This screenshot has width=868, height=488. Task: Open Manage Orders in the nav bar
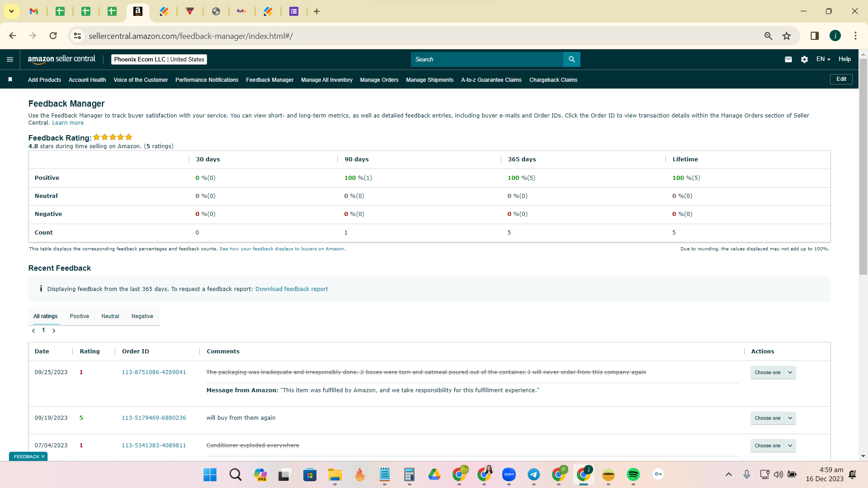click(x=379, y=80)
